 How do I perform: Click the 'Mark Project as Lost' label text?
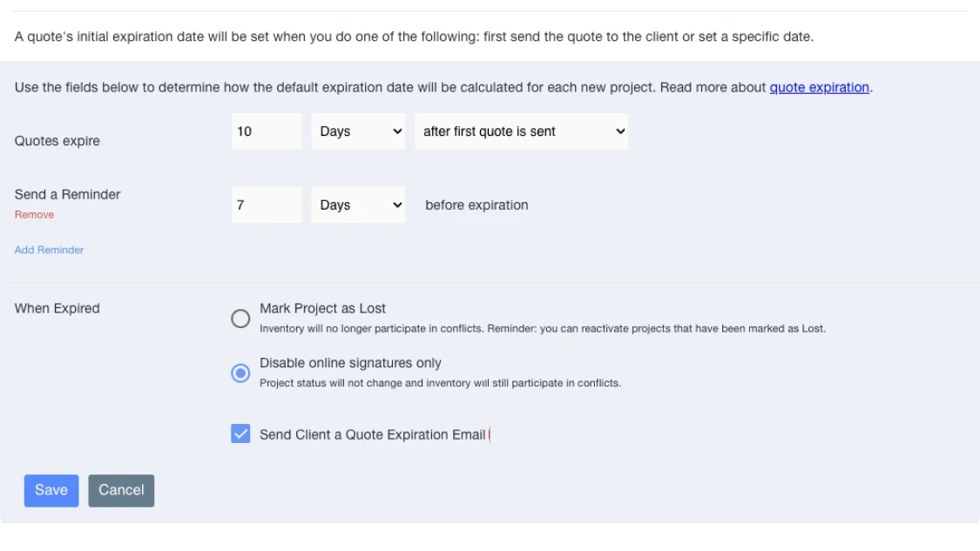click(x=322, y=308)
